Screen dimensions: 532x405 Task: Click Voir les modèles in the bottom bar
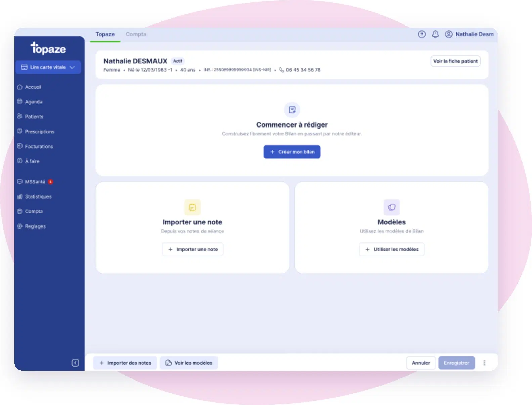click(189, 363)
